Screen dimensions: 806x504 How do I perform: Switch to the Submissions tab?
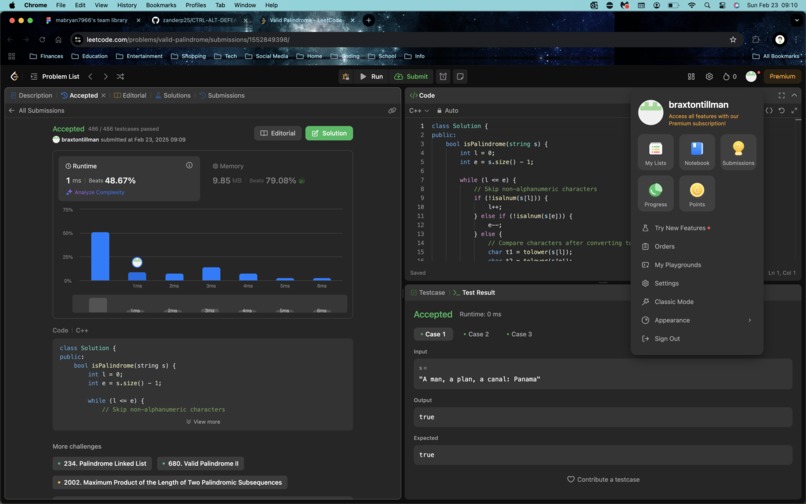click(222, 95)
